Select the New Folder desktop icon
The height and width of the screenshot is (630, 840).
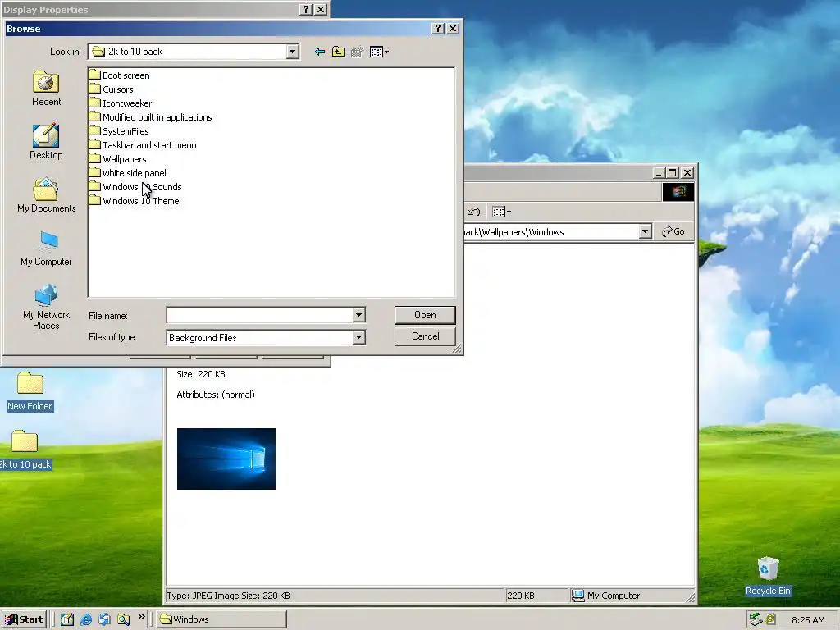(30, 391)
